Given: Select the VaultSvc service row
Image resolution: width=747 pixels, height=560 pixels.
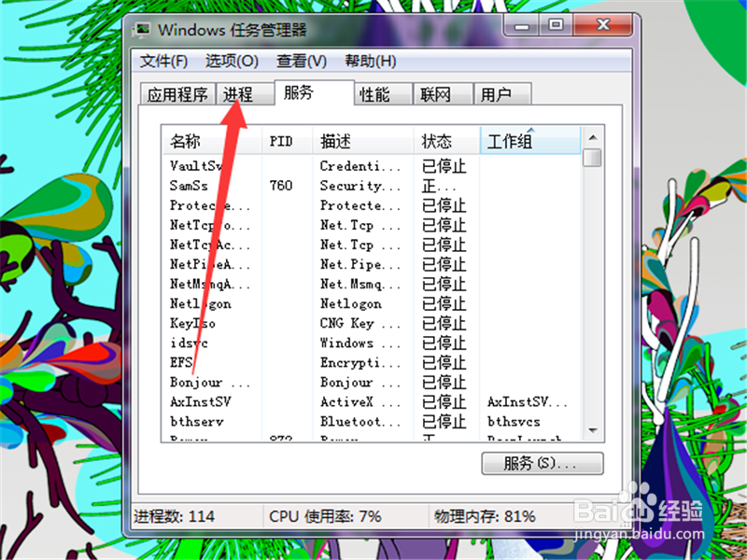Looking at the screenshot, I should pos(372,166).
